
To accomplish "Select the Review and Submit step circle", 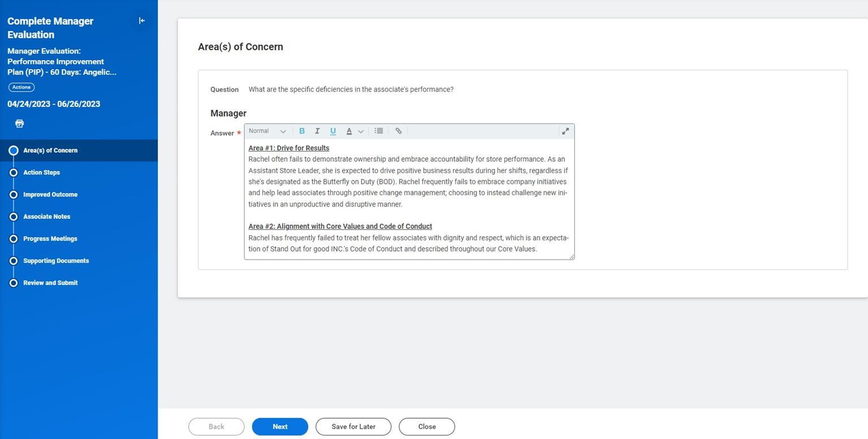I will 14,283.
